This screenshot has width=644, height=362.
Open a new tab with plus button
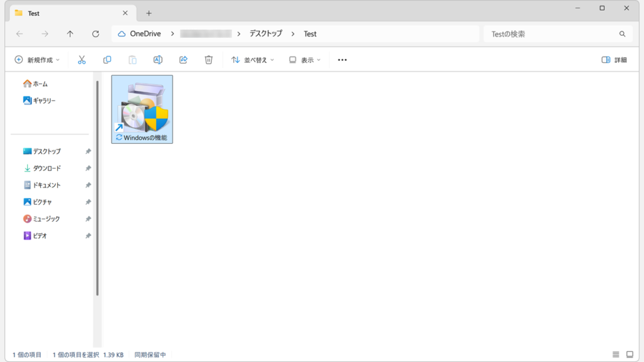click(x=149, y=13)
